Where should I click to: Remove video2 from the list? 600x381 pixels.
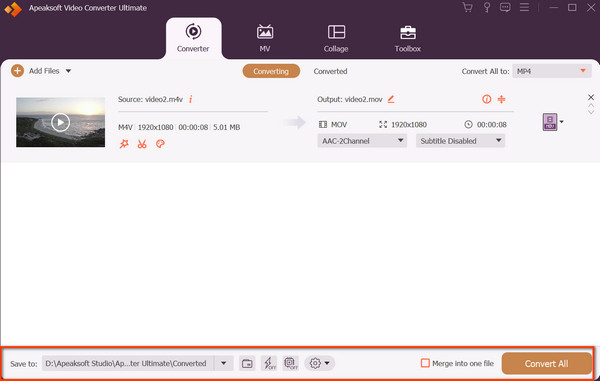tap(591, 97)
